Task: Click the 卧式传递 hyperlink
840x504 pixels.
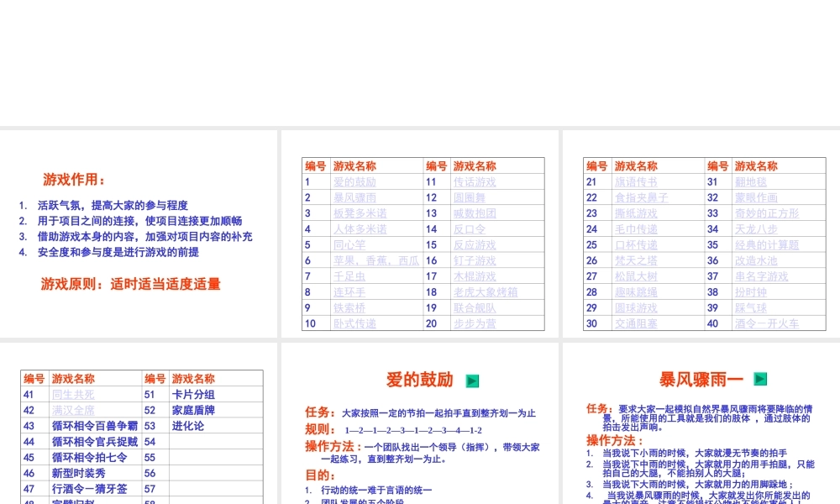Action: [x=354, y=323]
